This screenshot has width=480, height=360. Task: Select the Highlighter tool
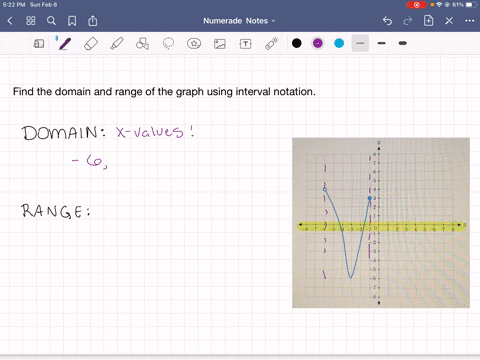coord(117,44)
